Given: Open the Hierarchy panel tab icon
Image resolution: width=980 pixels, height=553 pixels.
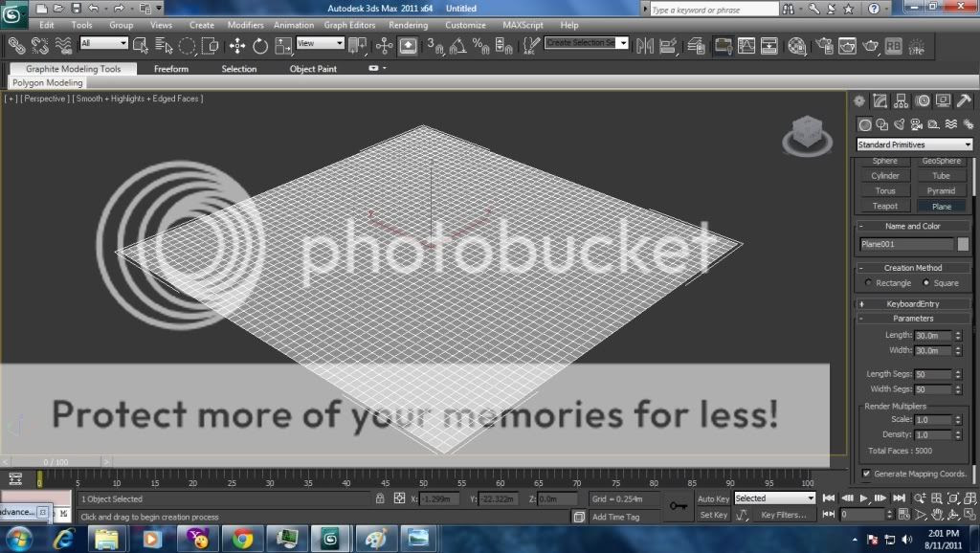Looking at the screenshot, I should pos(901,100).
